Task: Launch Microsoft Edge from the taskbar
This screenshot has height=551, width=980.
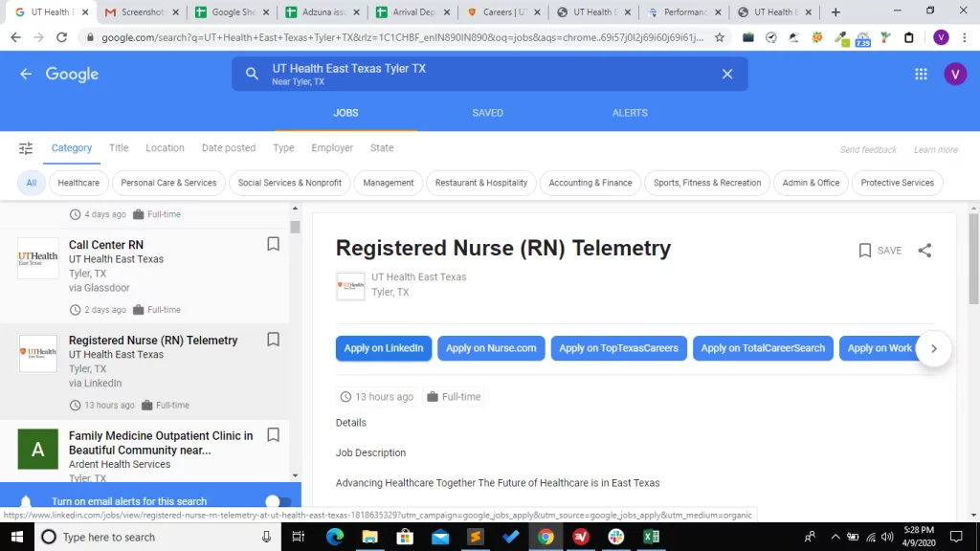Action: tap(334, 537)
